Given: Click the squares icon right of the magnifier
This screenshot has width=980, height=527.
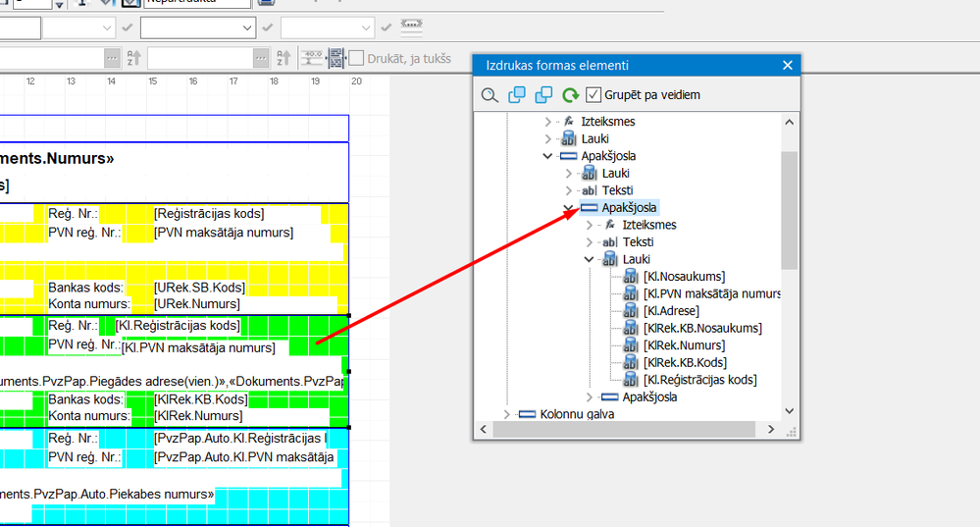Looking at the screenshot, I should [517, 95].
